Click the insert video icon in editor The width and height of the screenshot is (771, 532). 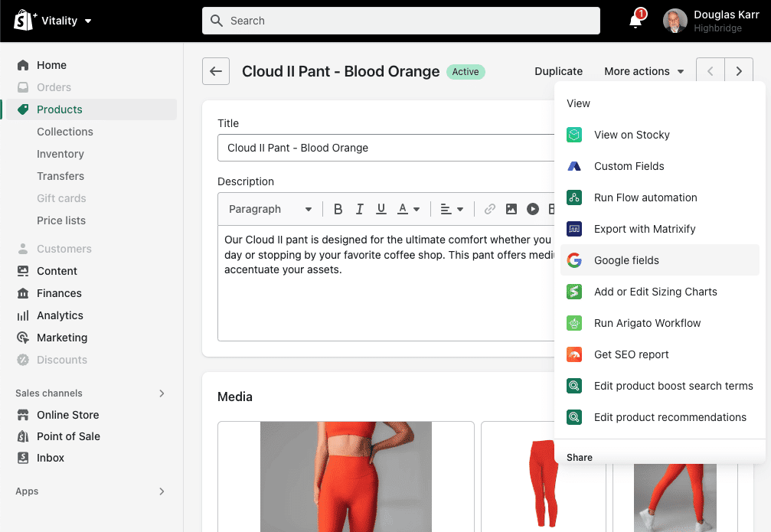[x=533, y=209]
